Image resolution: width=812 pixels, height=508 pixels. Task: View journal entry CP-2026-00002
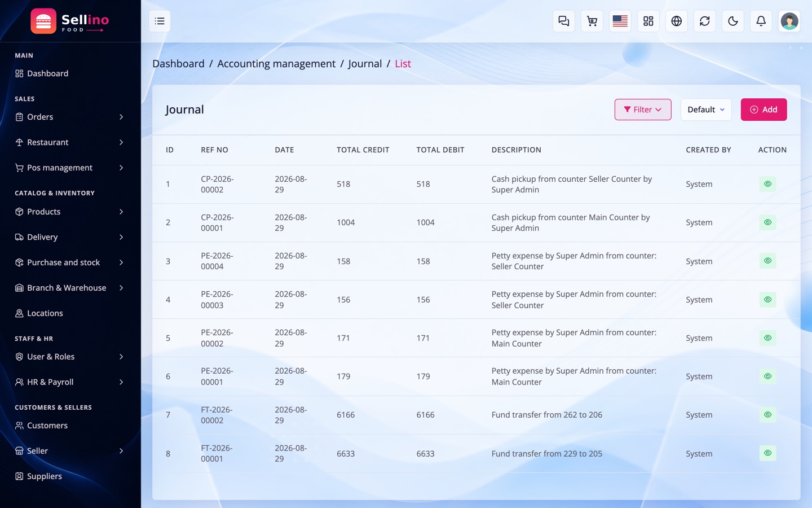click(767, 184)
